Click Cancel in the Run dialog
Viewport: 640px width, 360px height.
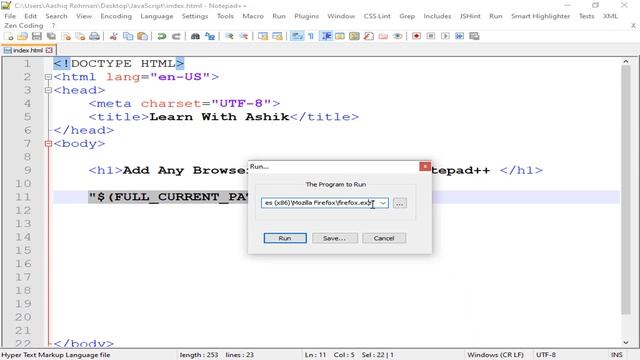[384, 238]
